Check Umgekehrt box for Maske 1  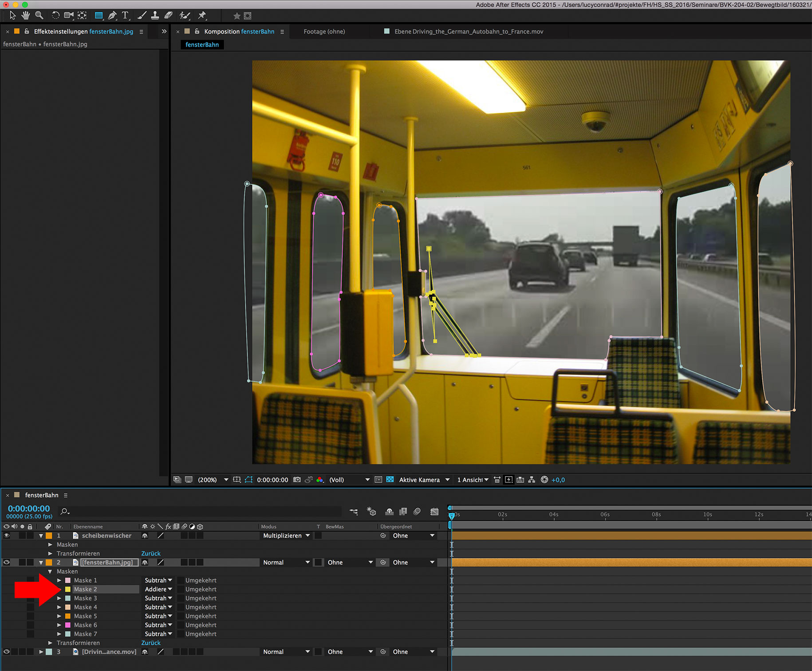point(181,580)
